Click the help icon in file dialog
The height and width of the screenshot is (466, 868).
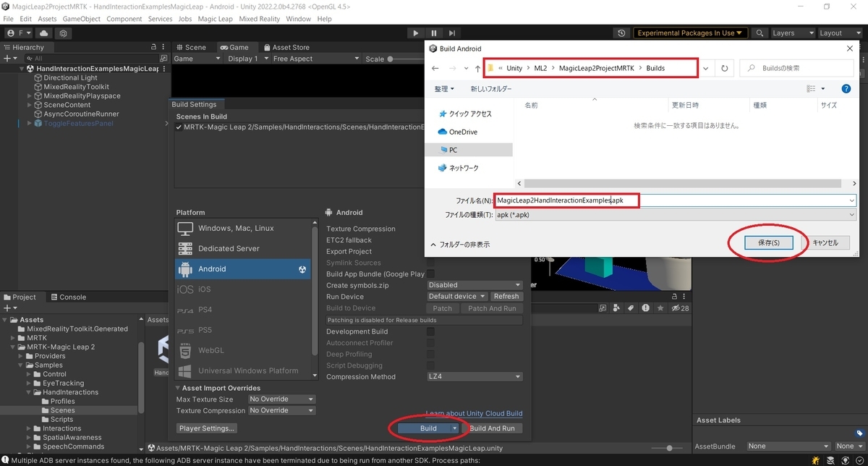click(846, 88)
